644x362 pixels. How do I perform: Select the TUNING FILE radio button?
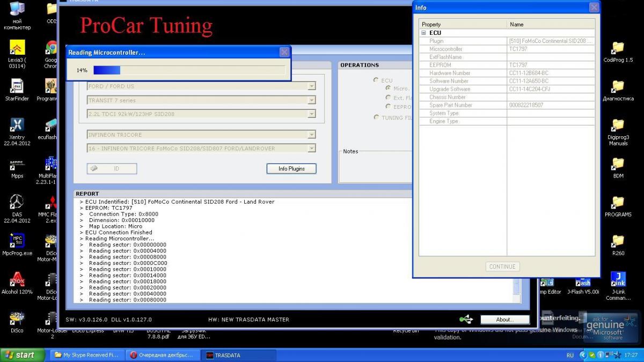(x=376, y=117)
